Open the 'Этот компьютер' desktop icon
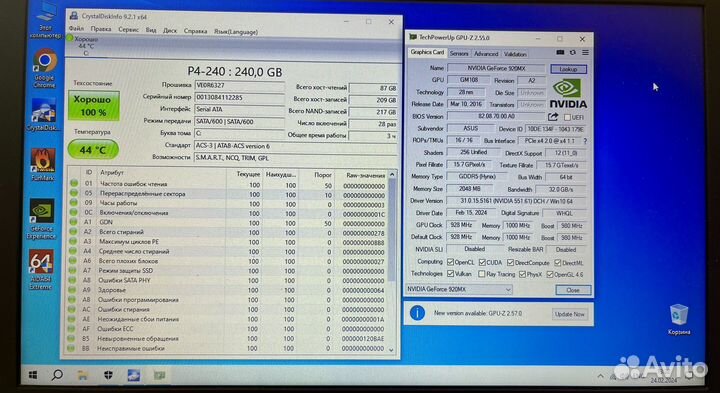 45,20
